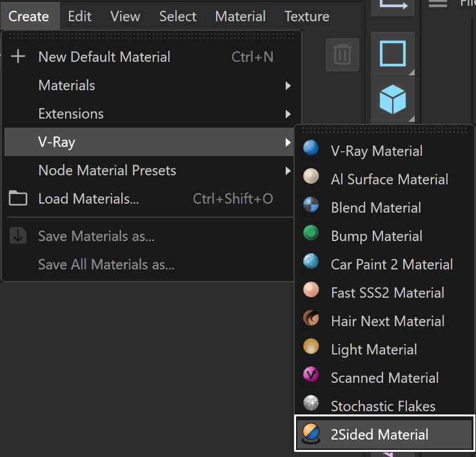Image resolution: width=476 pixels, height=457 pixels.
Task: Open the Material menu
Action: click(240, 16)
